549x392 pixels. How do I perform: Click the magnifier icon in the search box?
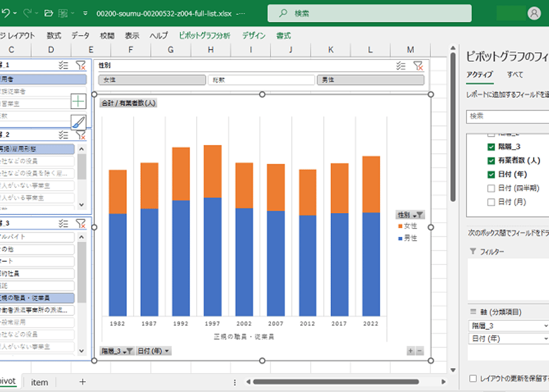[x=283, y=13]
